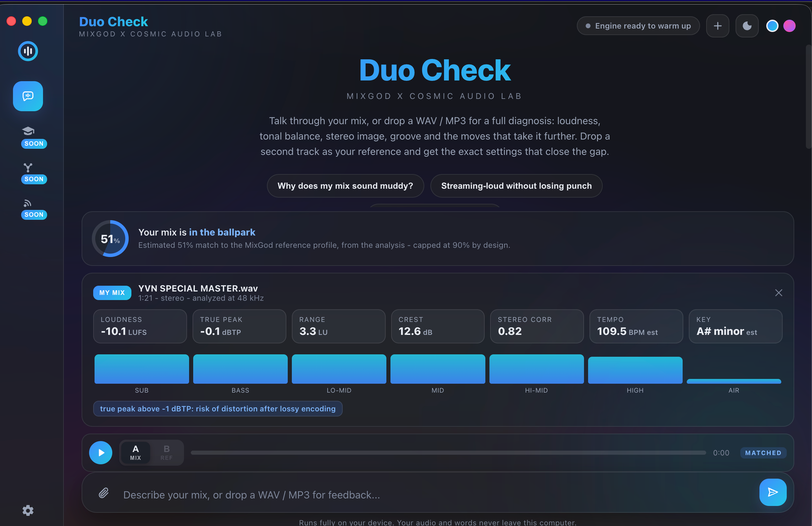Select the Stereo Corr 0.82 card

click(537, 326)
